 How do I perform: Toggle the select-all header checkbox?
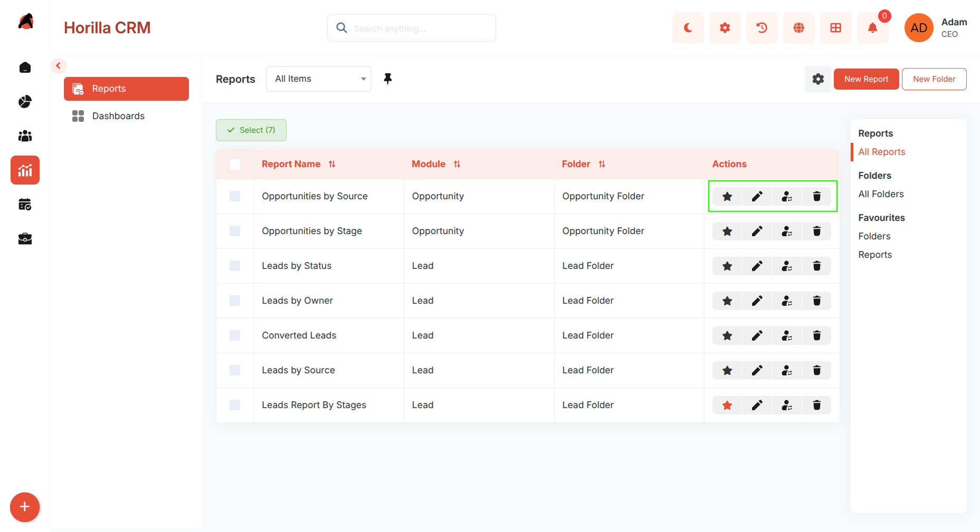(235, 165)
